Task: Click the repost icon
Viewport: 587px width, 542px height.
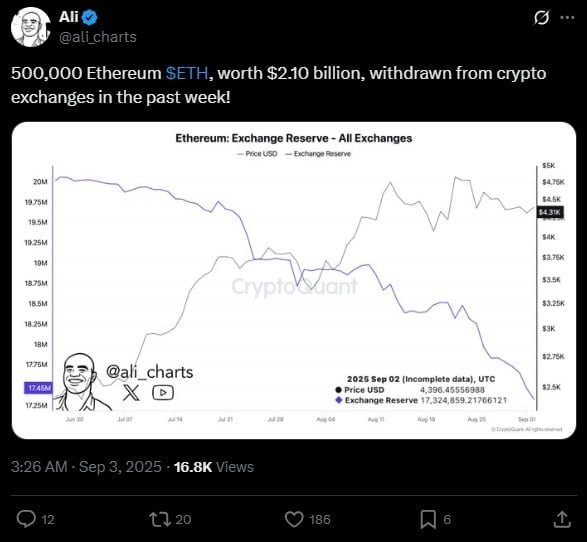Action: coord(160,519)
